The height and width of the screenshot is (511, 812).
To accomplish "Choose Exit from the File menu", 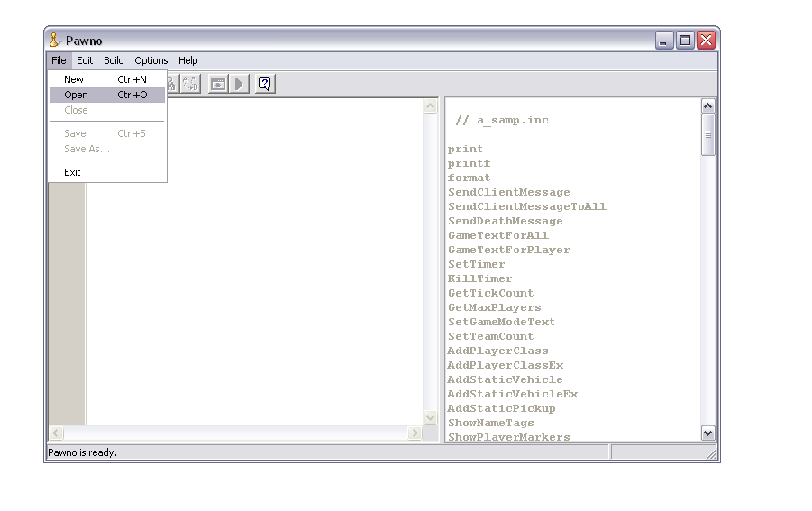I will 107,172.
